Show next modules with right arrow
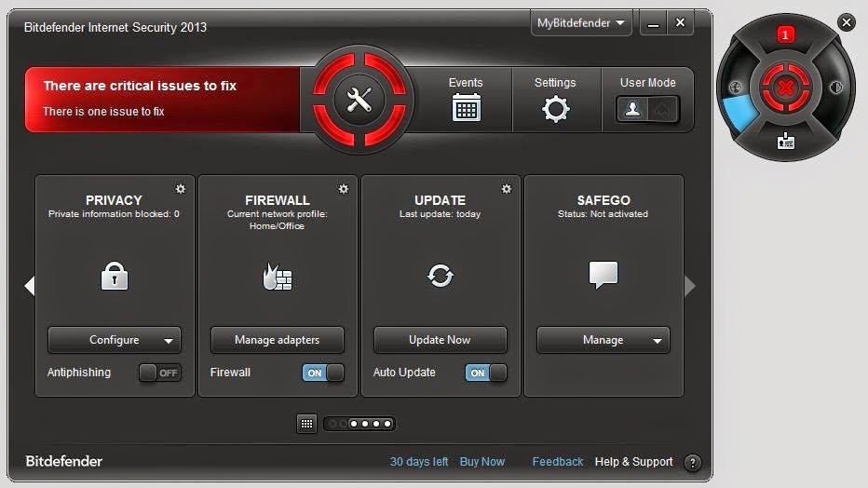This screenshot has width=868, height=488. 690,286
